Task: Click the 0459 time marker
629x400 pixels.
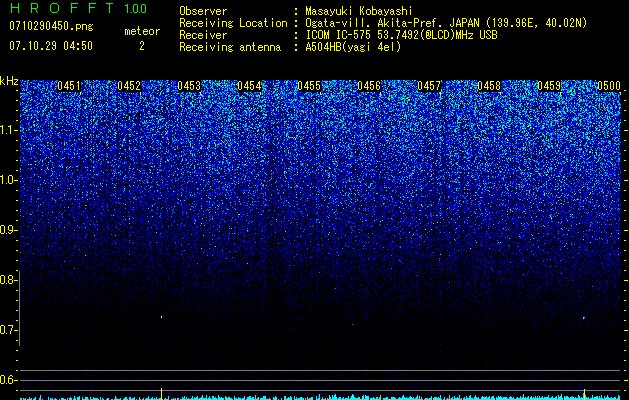Action: point(549,86)
